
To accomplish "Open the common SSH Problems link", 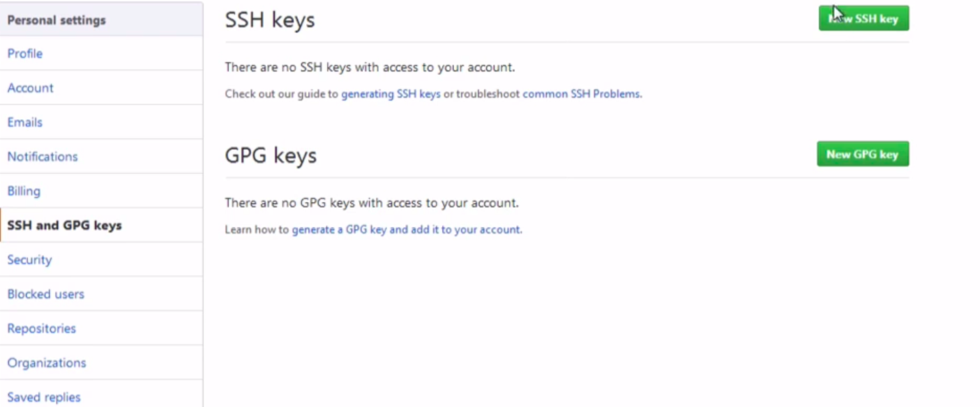I will 581,94.
